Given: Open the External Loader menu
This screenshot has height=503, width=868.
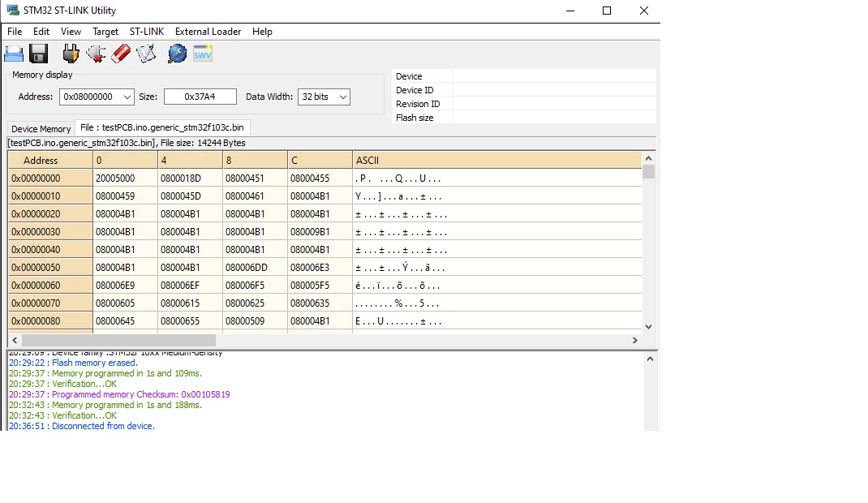Looking at the screenshot, I should pyautogui.click(x=208, y=32).
